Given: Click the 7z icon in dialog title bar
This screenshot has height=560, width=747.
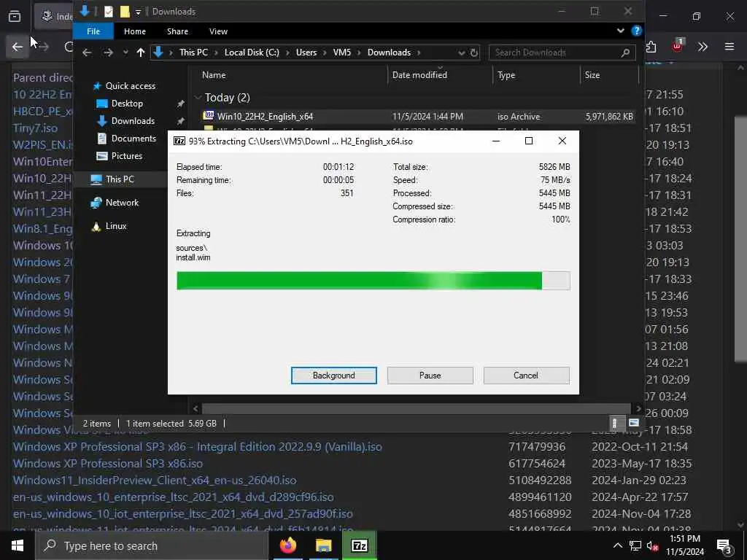Looking at the screenshot, I should 179,141.
